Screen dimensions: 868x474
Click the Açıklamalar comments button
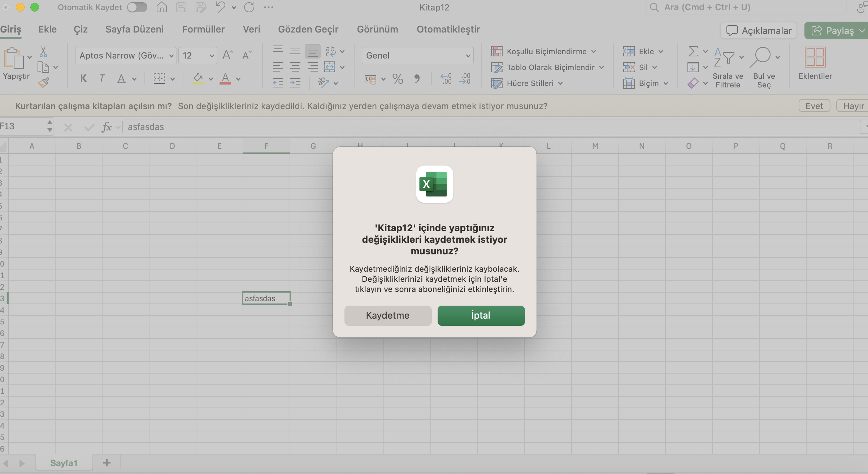[759, 30]
